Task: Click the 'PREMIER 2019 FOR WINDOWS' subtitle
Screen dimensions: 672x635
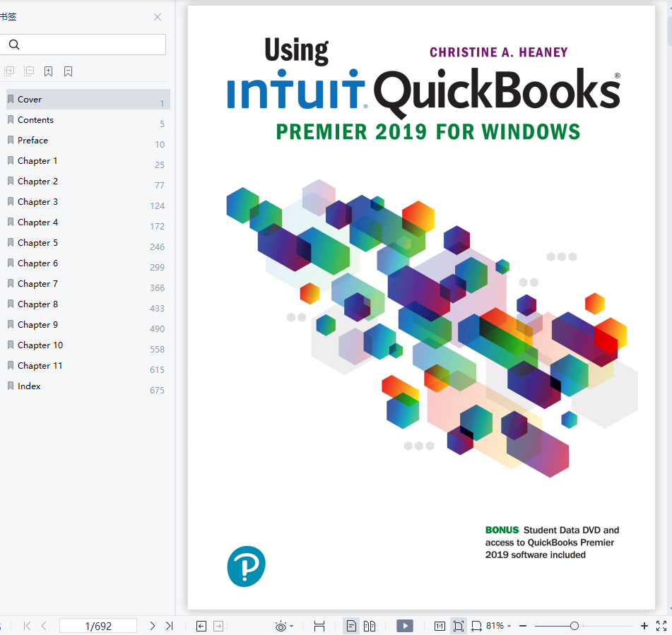Action: (428, 131)
